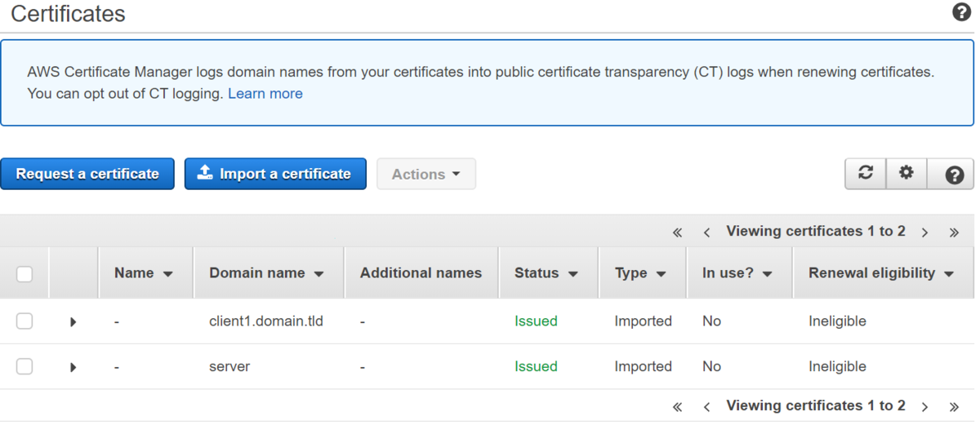Open the Learn more link
This screenshot has height=425, width=980.
point(265,94)
